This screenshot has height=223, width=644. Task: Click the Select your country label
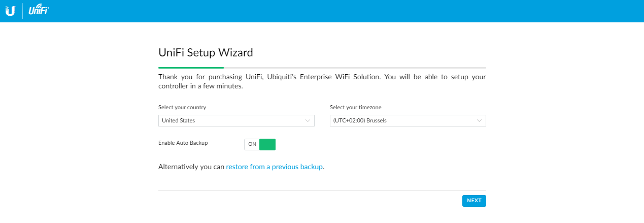coord(182,108)
